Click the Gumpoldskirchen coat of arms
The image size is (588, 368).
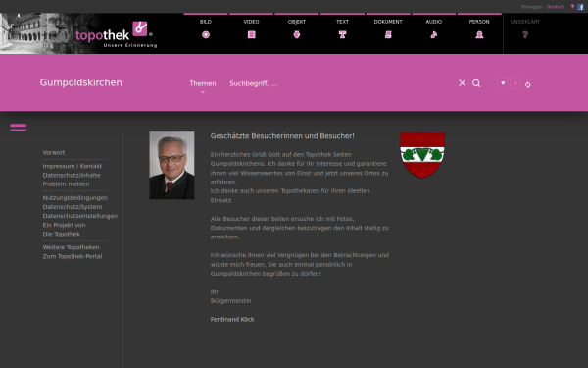pyautogui.click(x=422, y=155)
